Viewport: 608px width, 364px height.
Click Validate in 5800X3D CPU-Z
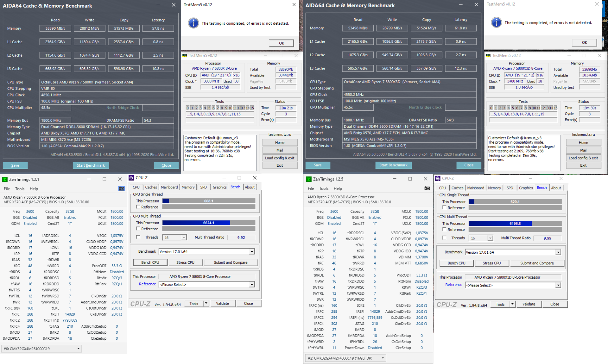pos(529,304)
